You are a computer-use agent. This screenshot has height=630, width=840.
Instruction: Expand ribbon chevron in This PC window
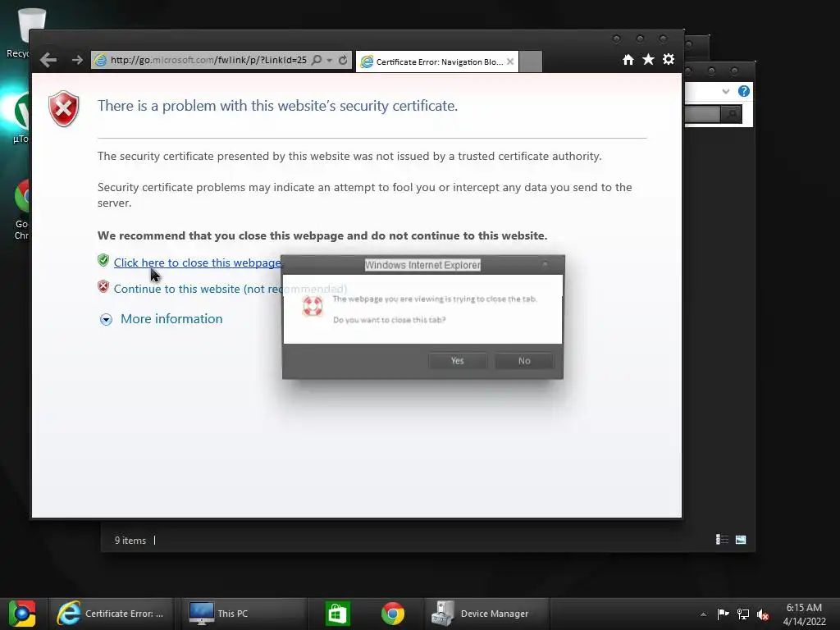coord(726,91)
